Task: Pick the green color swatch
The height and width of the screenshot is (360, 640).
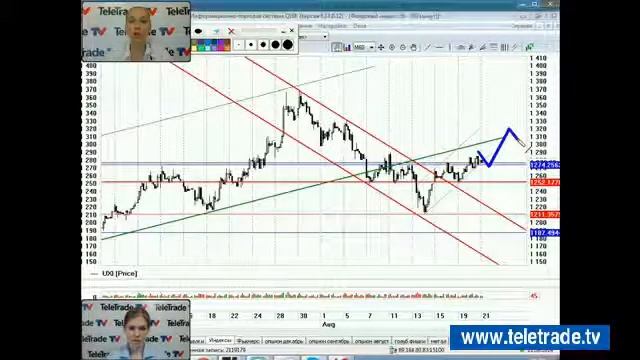Action: coord(201,48)
